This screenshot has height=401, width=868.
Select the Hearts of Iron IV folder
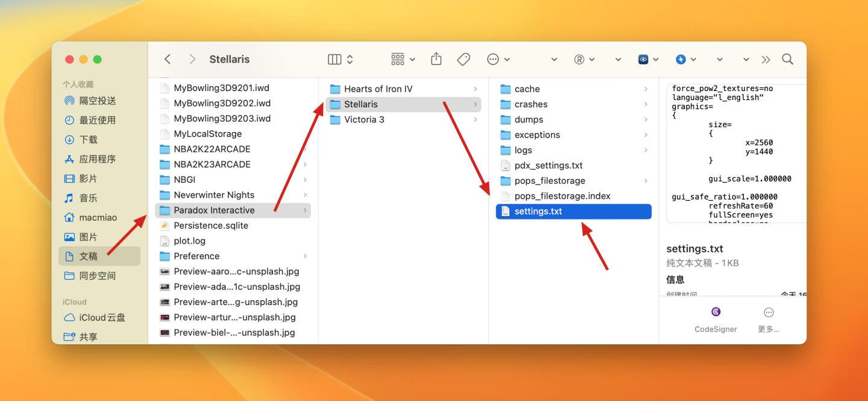pyautogui.click(x=378, y=89)
